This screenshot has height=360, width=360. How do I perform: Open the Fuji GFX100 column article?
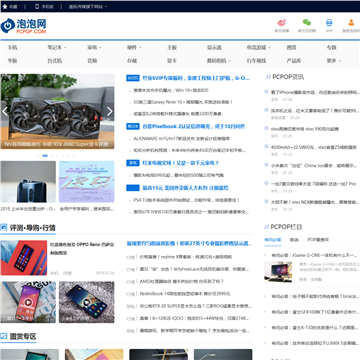[x=315, y=312]
